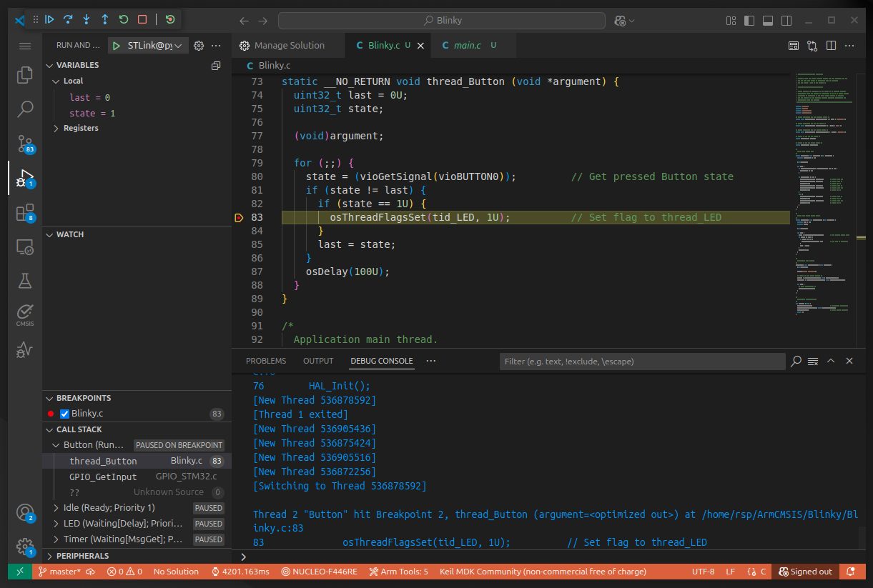This screenshot has width=873, height=588.
Task: Stop the debug session
Action: point(142,20)
